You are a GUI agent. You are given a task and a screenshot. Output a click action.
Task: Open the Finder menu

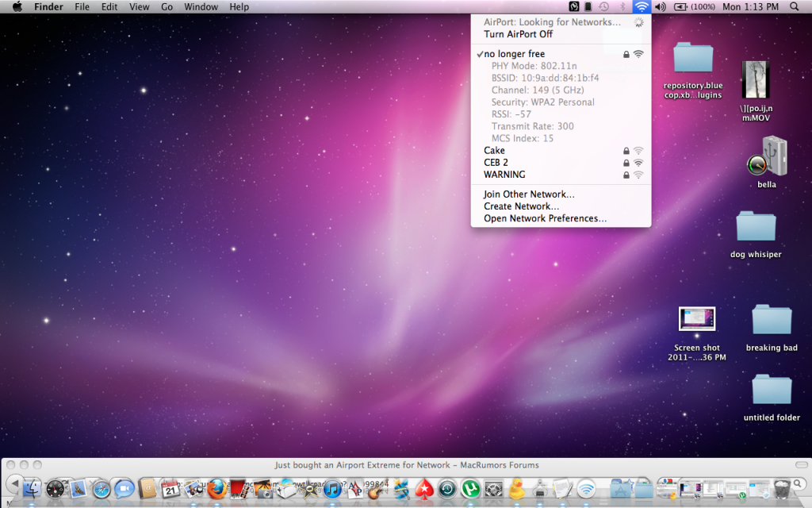48,6
